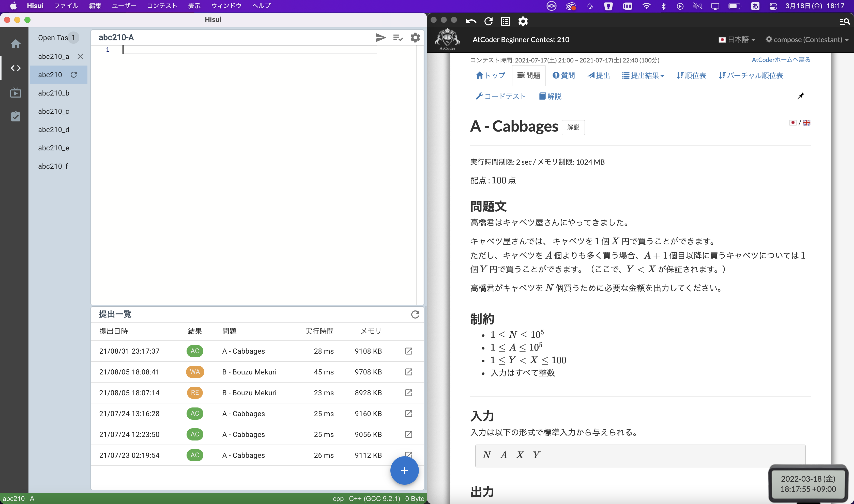Click the Wi-Fi icon in menu bar
The image size is (854, 504).
coord(646,6)
